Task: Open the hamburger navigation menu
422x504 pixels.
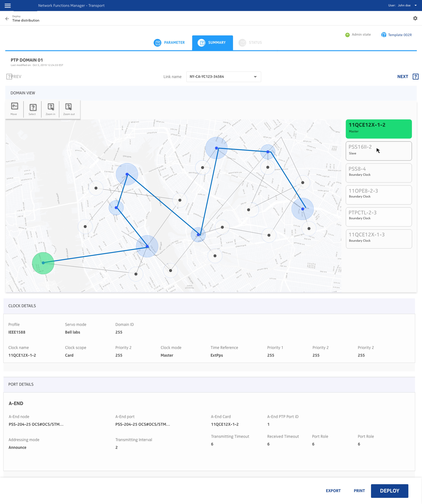Action: click(8, 6)
